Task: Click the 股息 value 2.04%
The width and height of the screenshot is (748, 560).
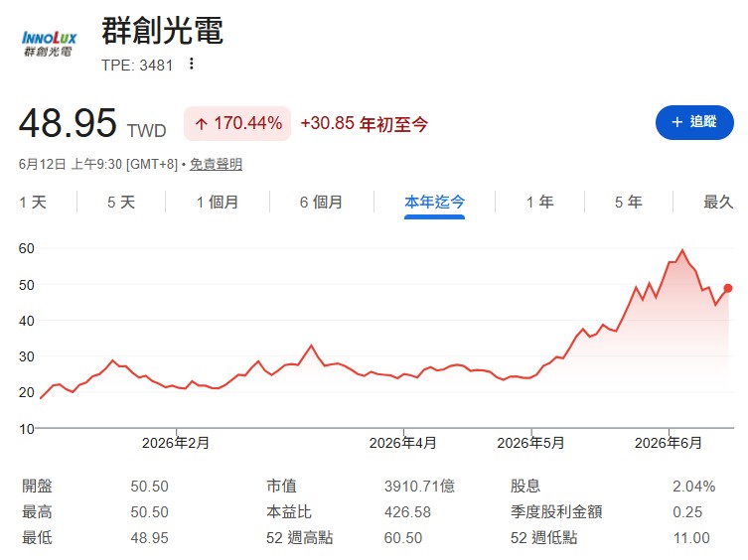Action: pyautogui.click(x=693, y=487)
